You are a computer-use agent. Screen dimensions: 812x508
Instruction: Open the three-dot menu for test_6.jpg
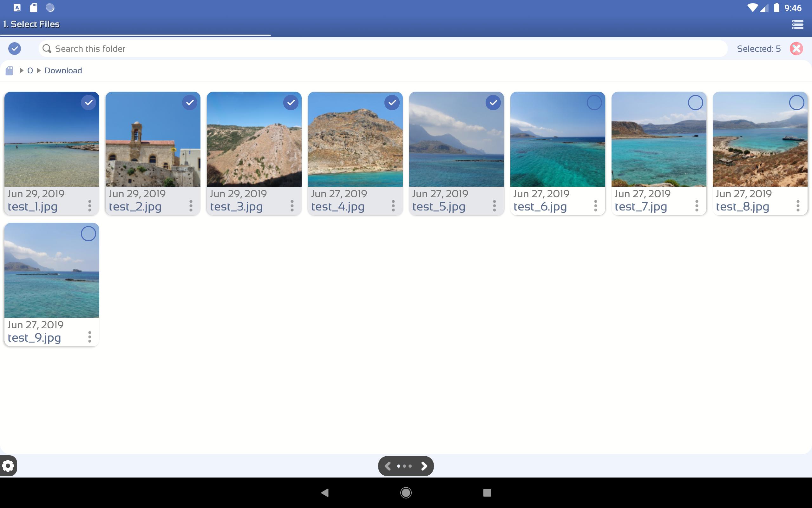[596, 206]
